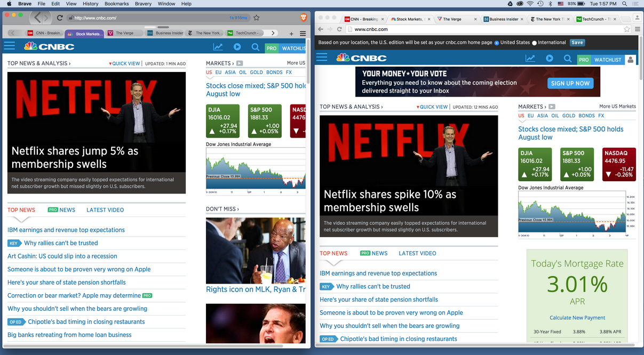Open the Wi-Fi status menu icon
Image resolution: width=644 pixels, height=355 pixels.
[530, 4]
